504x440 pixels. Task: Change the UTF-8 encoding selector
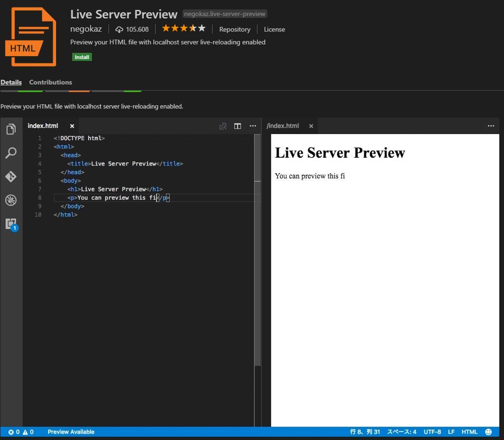coord(432,432)
